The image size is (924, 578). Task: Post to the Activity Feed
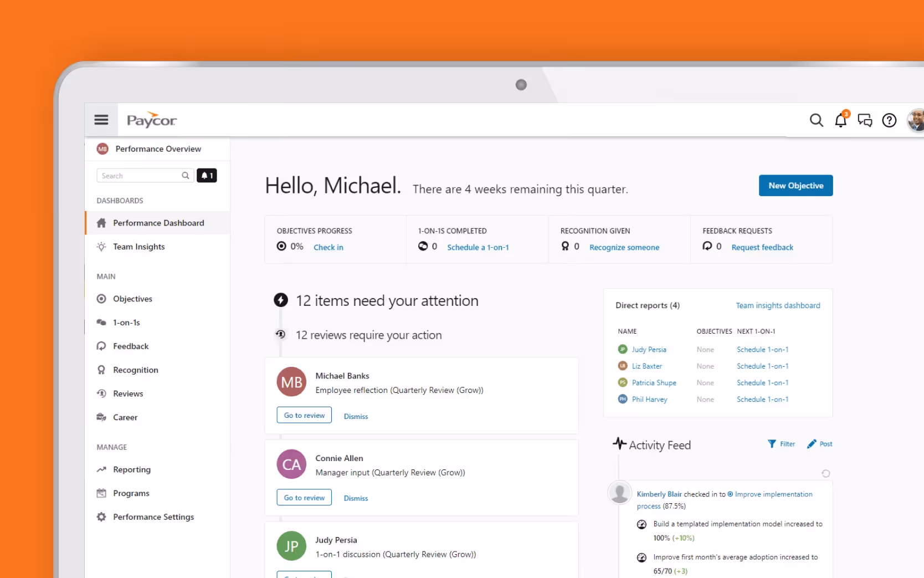pyautogui.click(x=819, y=444)
